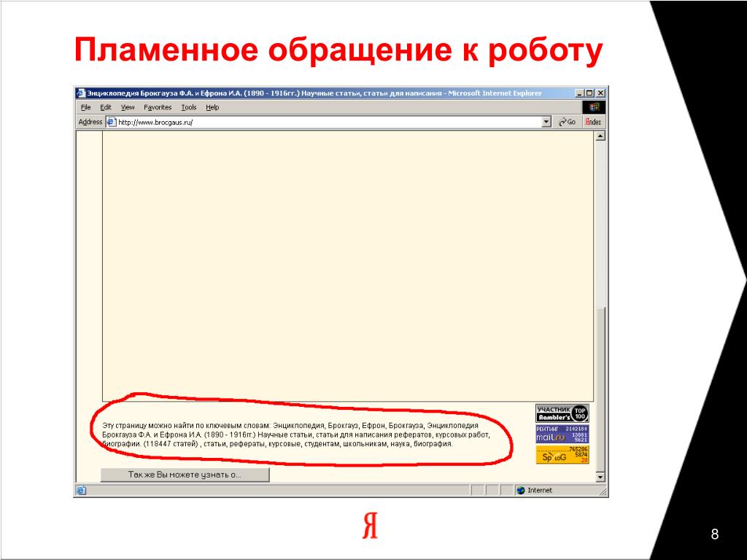Screen dimensions: 747x560
Task: Click the Windows flag throbber icon
Action: [594, 107]
